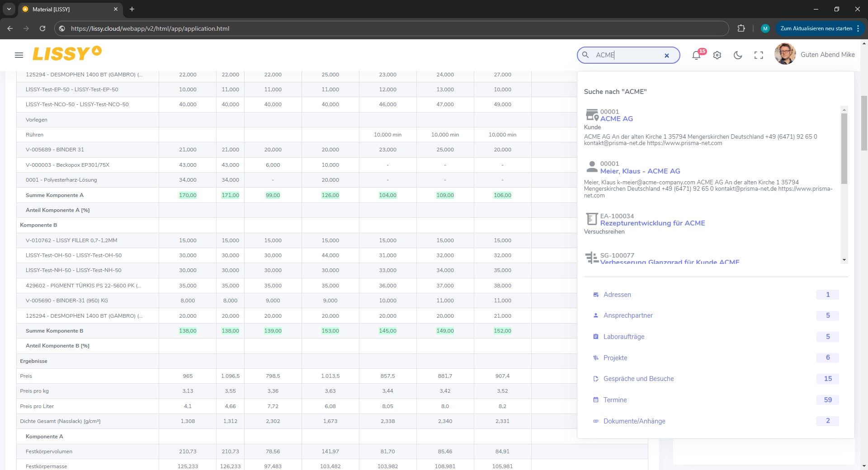Filter results by Adressen
Screen dimensions: 868x470
click(x=617, y=295)
